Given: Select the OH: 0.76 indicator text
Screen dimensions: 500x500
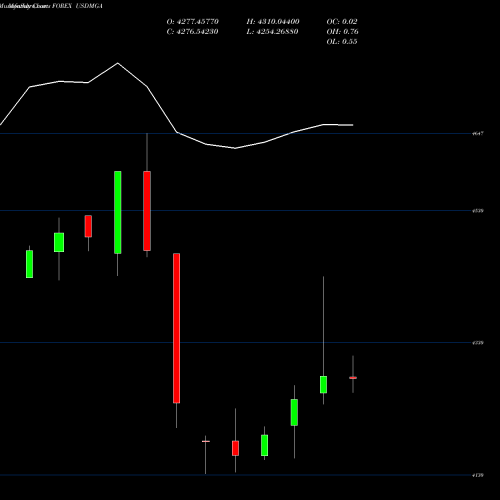Looking at the screenshot, I should click(342, 32).
